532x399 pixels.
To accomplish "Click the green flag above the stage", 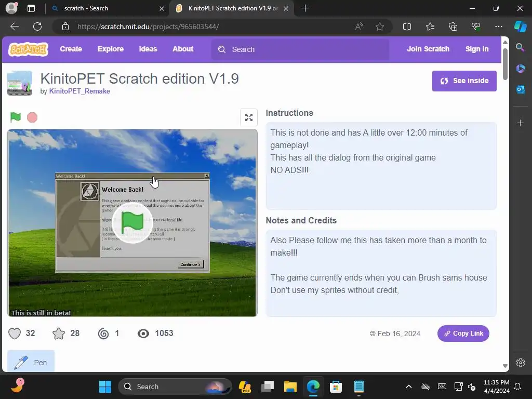I will [x=15, y=117].
